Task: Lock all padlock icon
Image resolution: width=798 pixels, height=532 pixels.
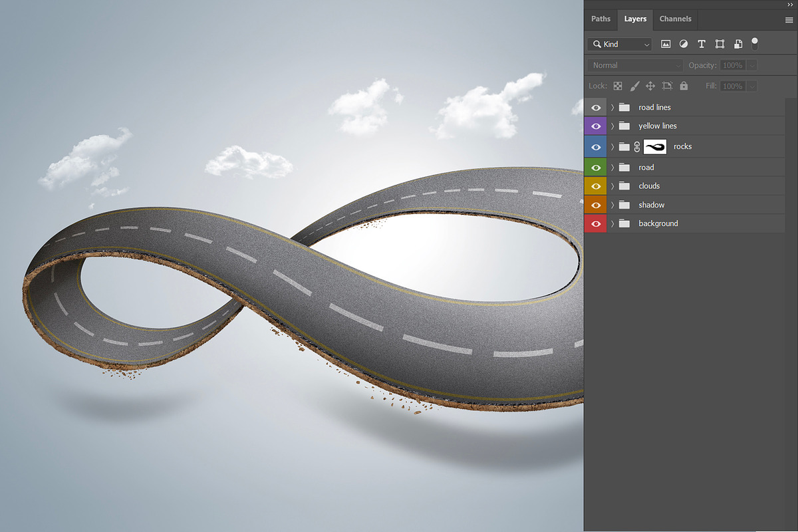Action: click(x=684, y=86)
